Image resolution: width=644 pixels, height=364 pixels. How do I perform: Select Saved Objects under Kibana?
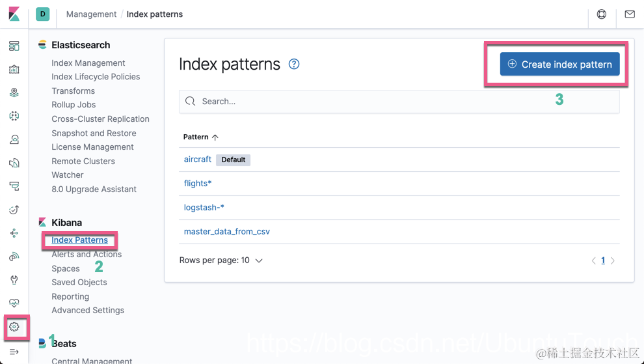(79, 282)
